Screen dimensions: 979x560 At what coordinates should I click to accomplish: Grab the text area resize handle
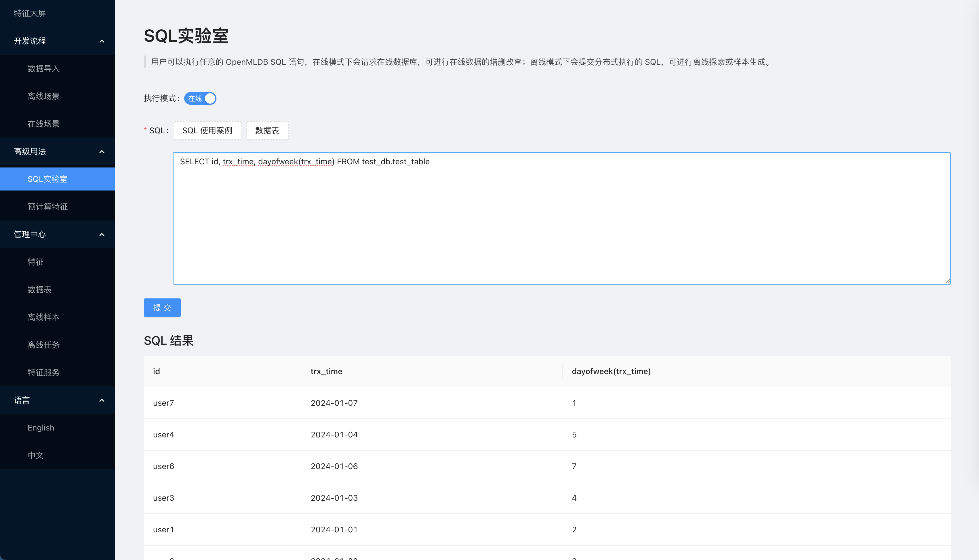947,281
